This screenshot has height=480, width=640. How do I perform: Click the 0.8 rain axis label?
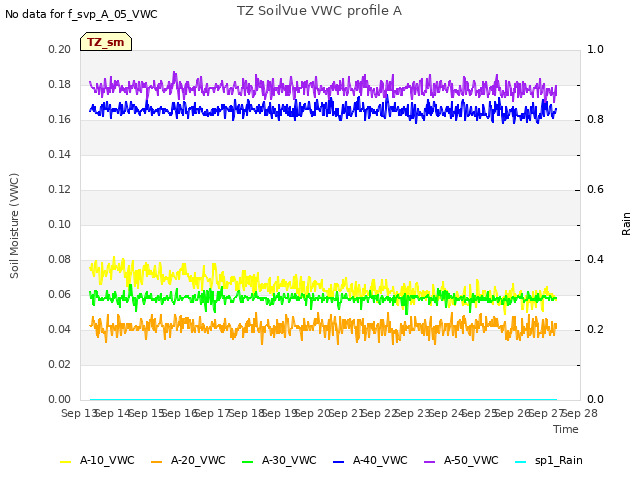595,120
